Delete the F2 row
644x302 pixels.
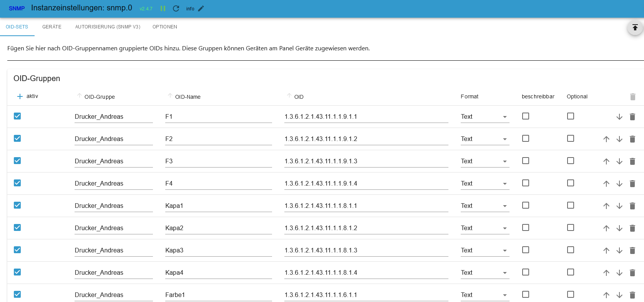632,139
